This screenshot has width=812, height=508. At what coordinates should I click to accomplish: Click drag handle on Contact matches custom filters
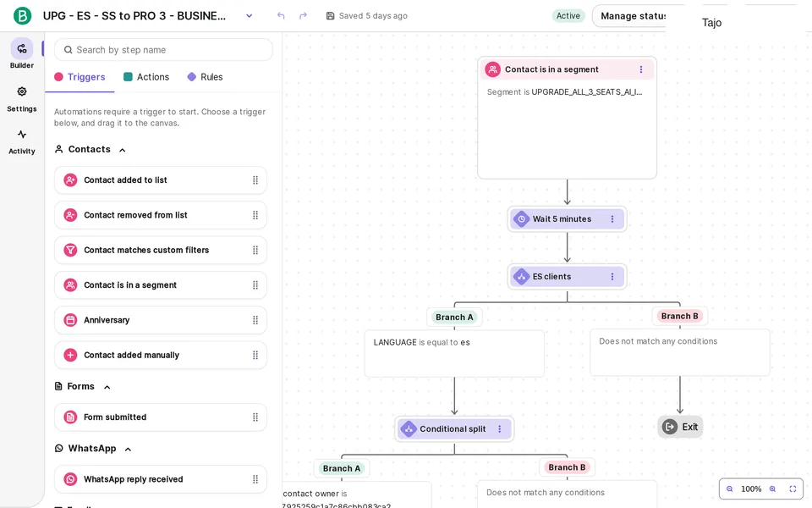(x=255, y=250)
